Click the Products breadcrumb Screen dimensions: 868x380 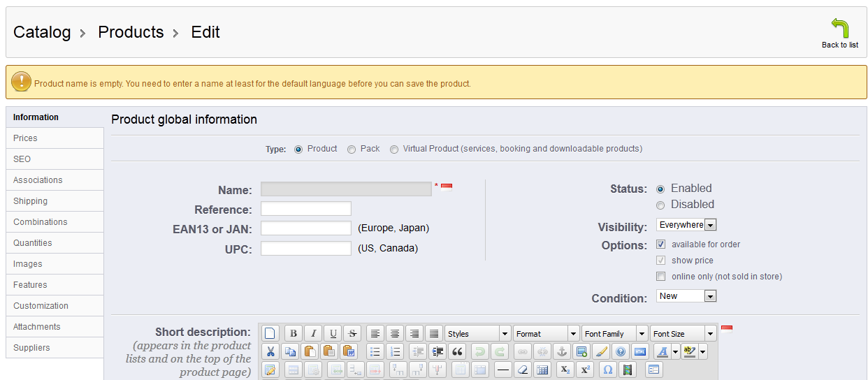click(x=131, y=32)
